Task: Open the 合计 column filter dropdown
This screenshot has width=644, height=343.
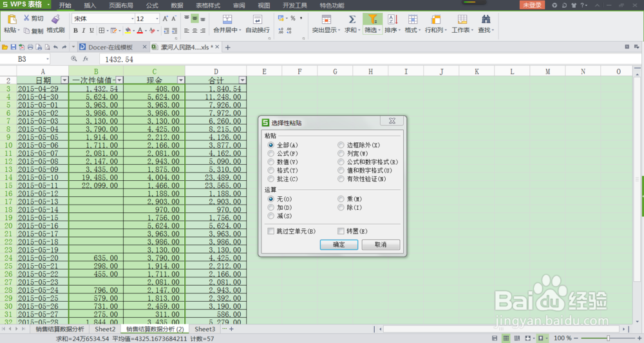Action: [242, 80]
